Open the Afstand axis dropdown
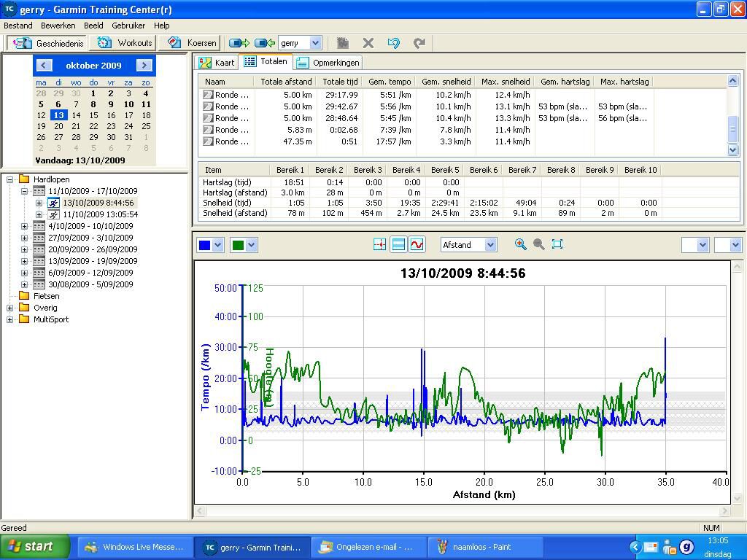The width and height of the screenshot is (747, 560). 490,245
